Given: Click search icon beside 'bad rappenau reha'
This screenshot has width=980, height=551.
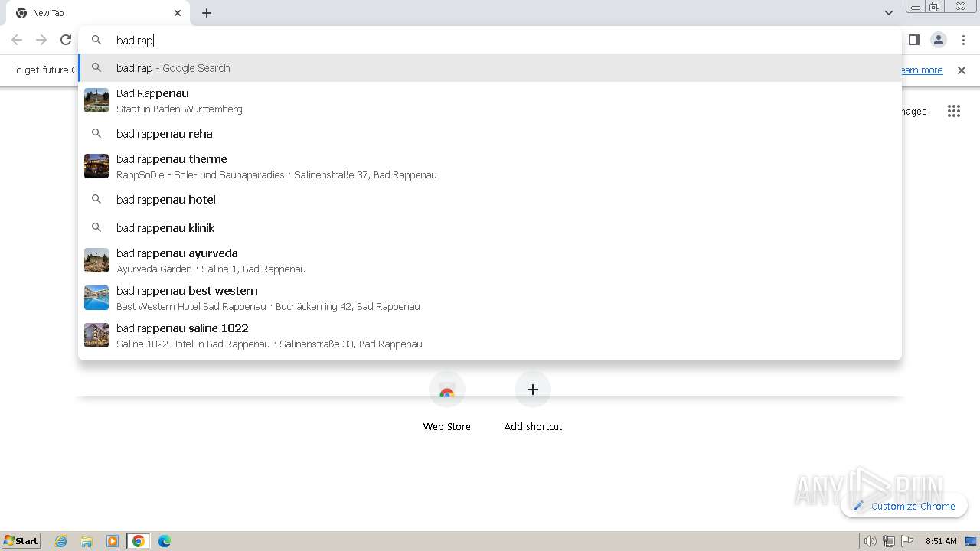Looking at the screenshot, I should [x=96, y=134].
